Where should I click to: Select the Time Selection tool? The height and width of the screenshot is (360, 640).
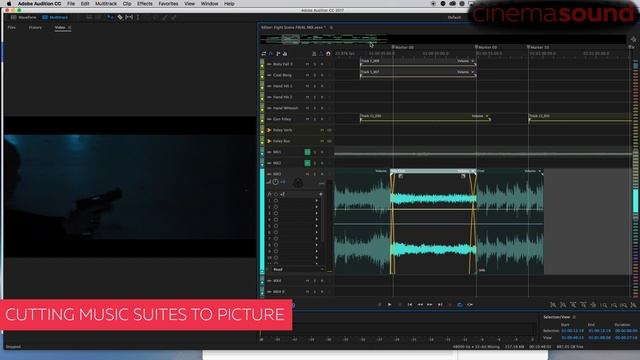[x=138, y=18]
